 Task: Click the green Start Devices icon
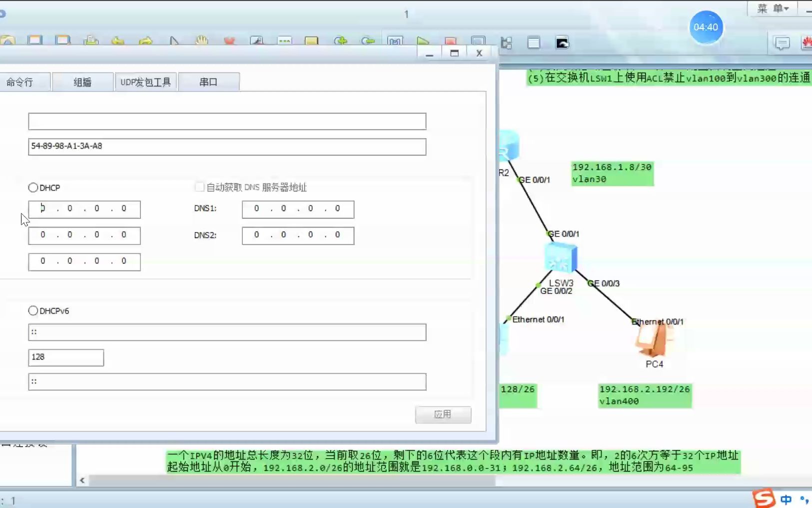click(423, 40)
